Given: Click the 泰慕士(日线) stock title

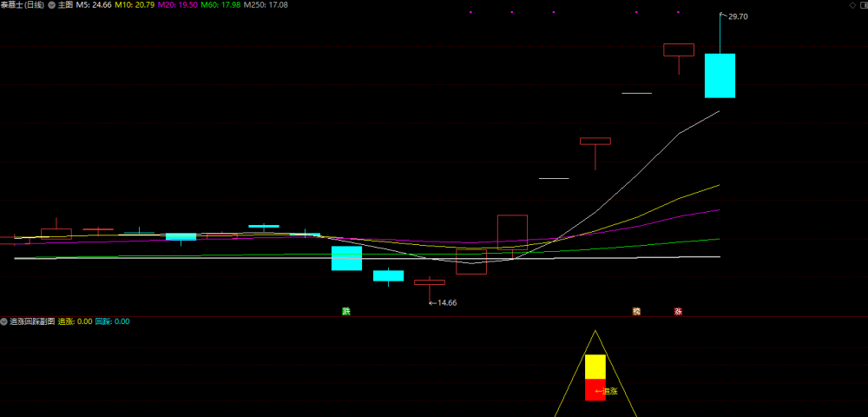Looking at the screenshot, I should pyautogui.click(x=23, y=4).
